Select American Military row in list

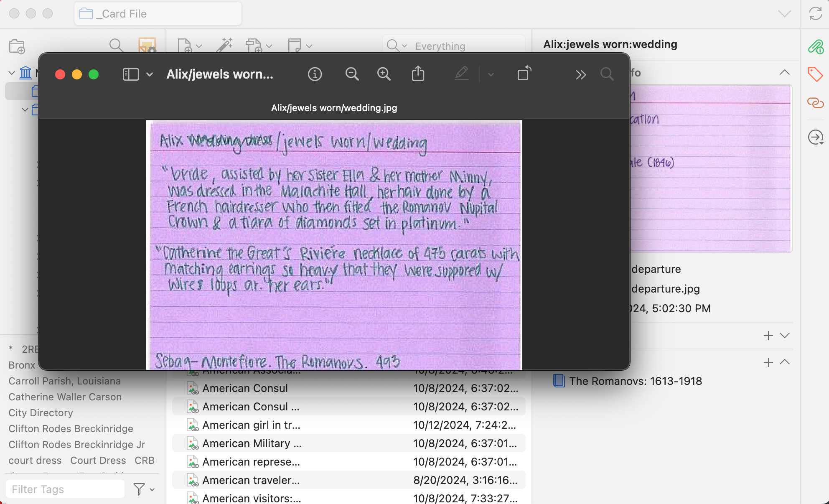click(252, 443)
